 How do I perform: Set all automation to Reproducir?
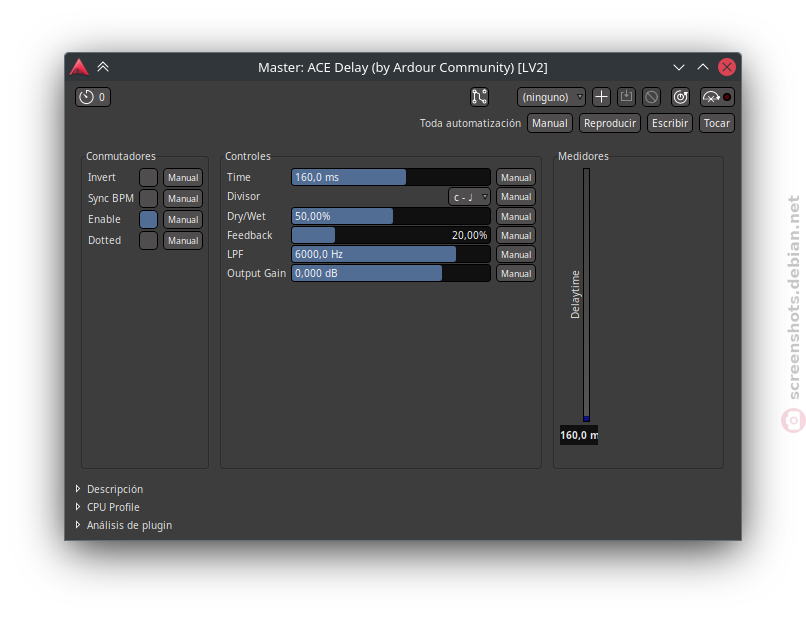pos(610,123)
